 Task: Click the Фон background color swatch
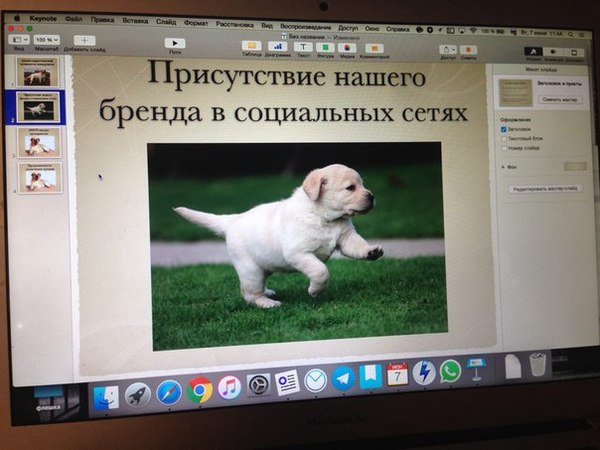pos(575,167)
